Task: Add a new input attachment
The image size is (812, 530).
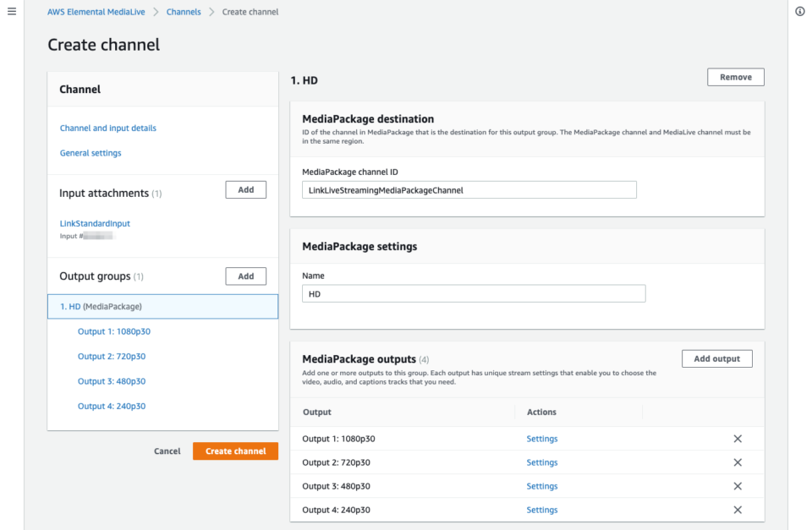Action: (245, 189)
